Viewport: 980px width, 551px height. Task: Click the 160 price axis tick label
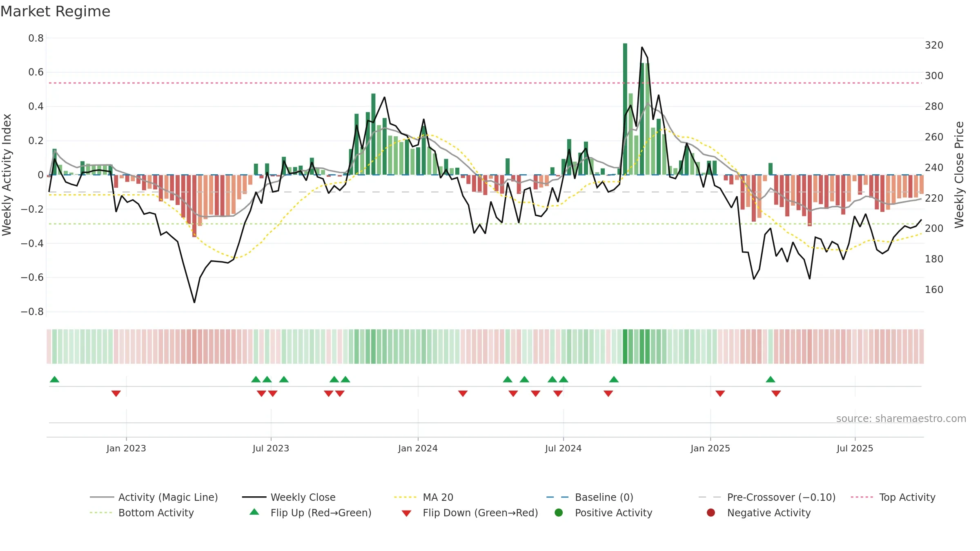[934, 290]
